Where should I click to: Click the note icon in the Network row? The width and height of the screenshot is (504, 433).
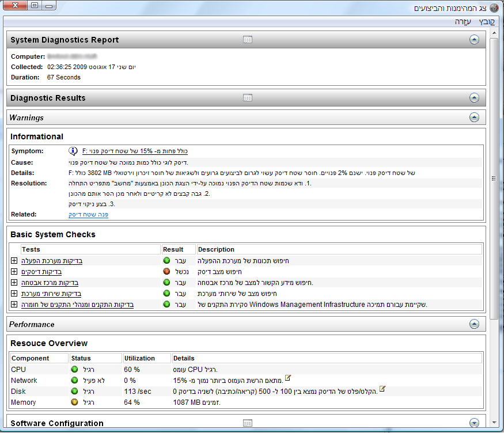point(287,378)
